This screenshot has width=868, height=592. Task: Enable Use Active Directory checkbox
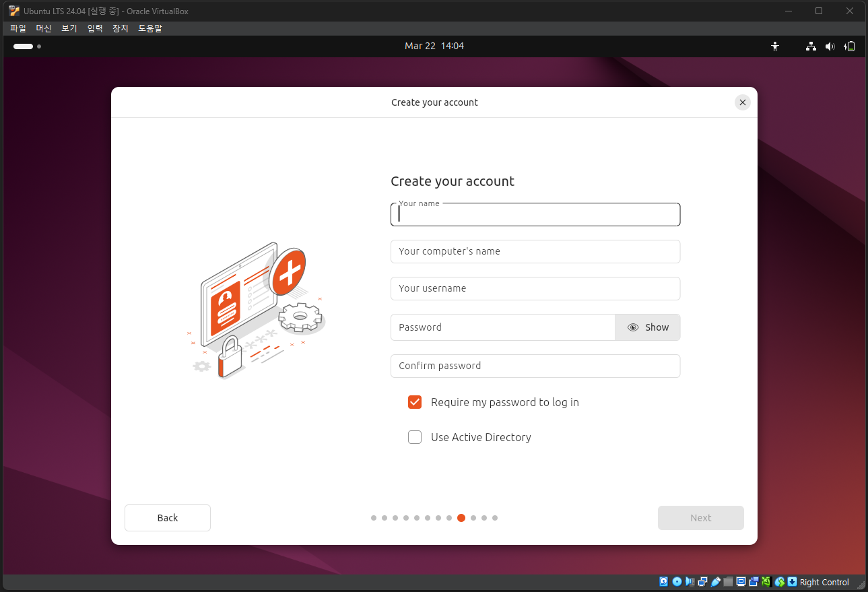(x=415, y=437)
